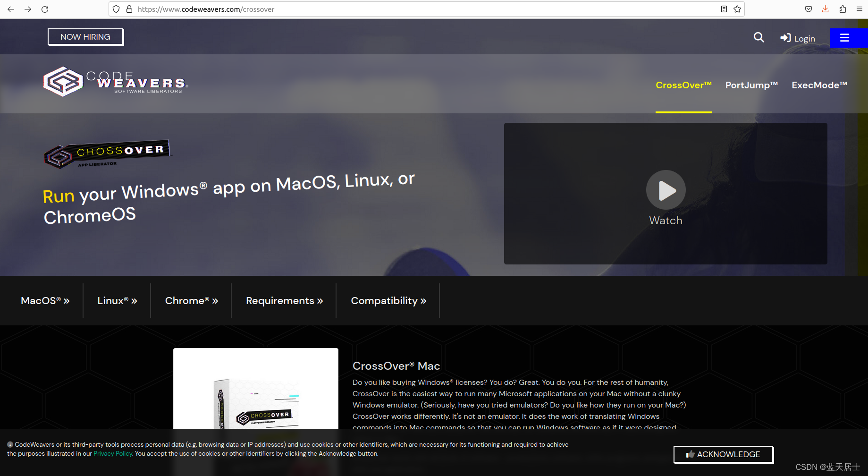Click the CrossOver App Liberator logo
The height and width of the screenshot is (476, 868).
(108, 154)
